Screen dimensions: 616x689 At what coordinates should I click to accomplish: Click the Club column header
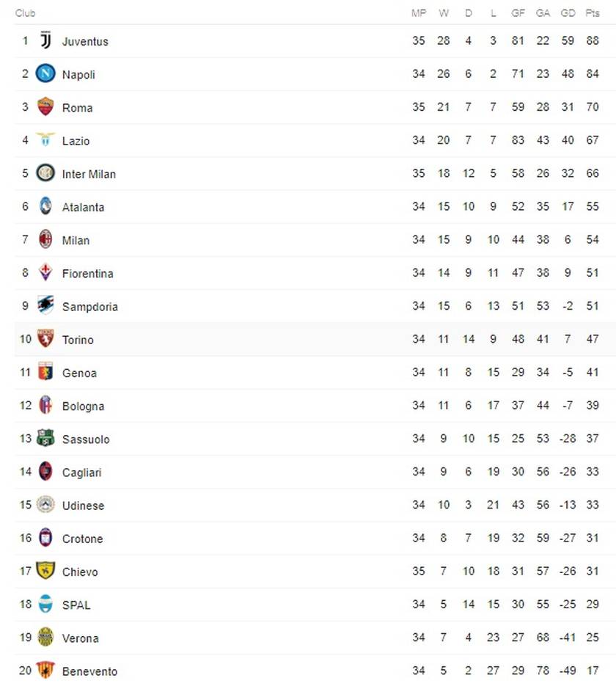pos(26,13)
